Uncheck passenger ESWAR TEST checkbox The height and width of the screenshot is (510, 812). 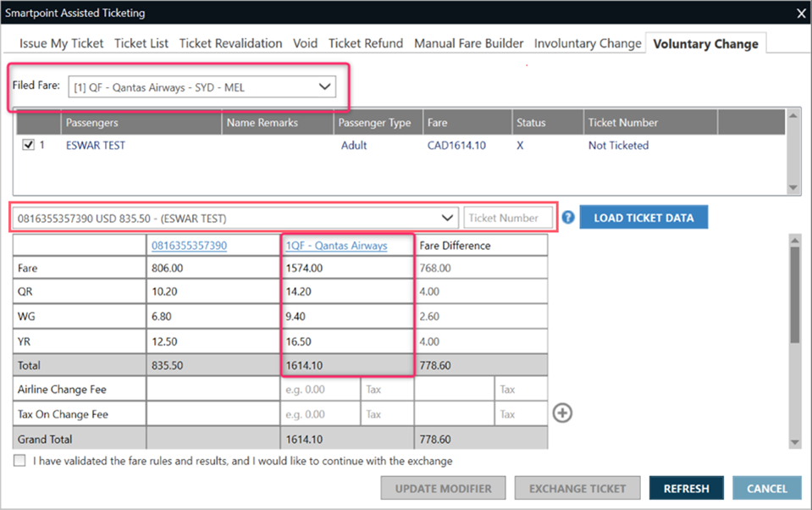pos(29,146)
